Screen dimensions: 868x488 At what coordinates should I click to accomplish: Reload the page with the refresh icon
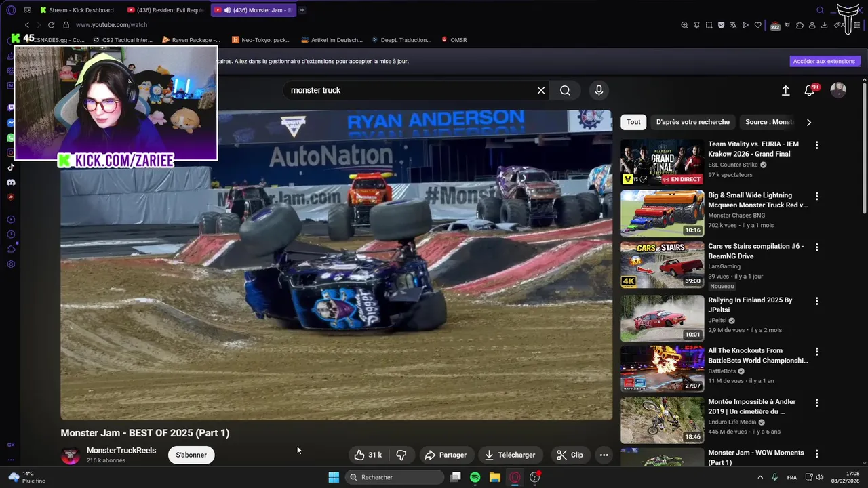51,25
